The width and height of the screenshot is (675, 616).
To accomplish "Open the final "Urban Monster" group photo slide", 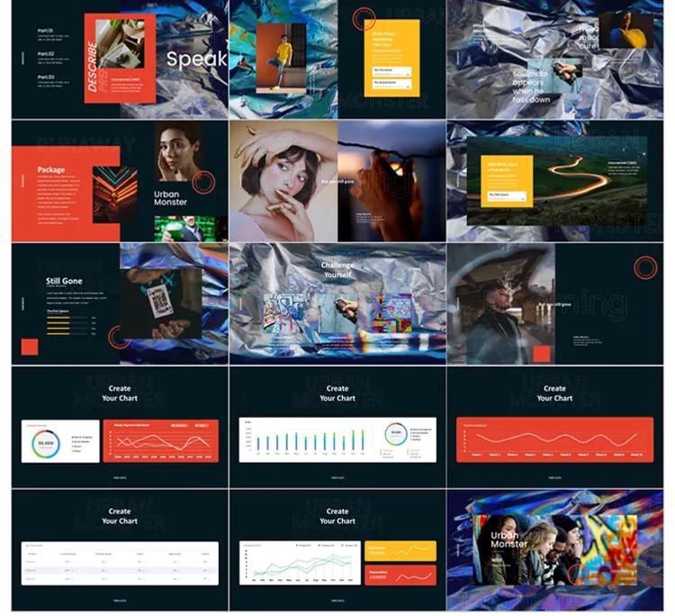I will point(555,550).
